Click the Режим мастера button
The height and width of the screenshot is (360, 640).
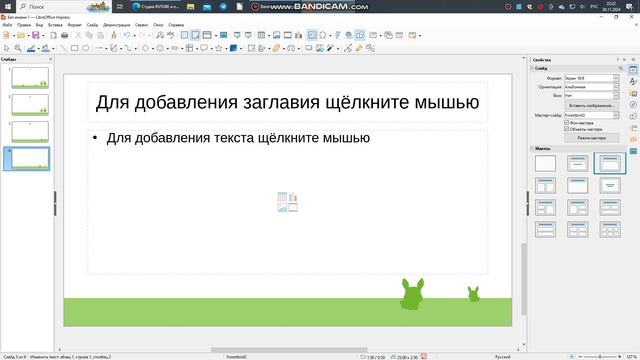coord(591,138)
